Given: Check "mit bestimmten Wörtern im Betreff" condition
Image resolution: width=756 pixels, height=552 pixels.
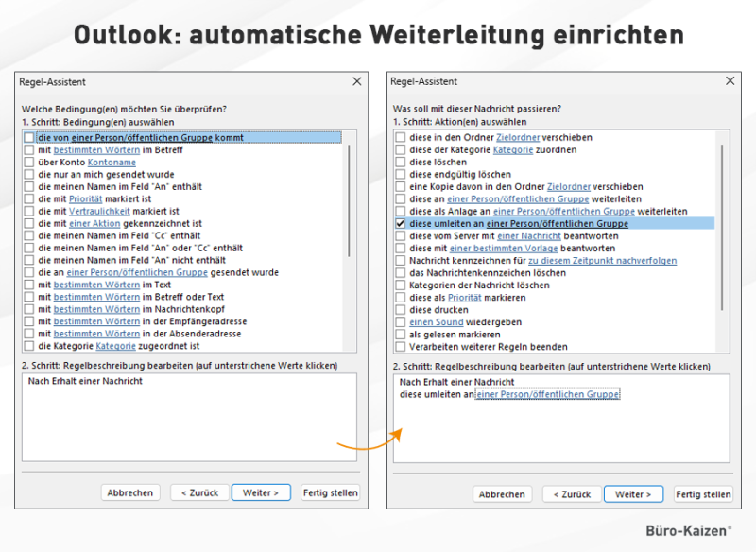Looking at the screenshot, I should click(28, 150).
